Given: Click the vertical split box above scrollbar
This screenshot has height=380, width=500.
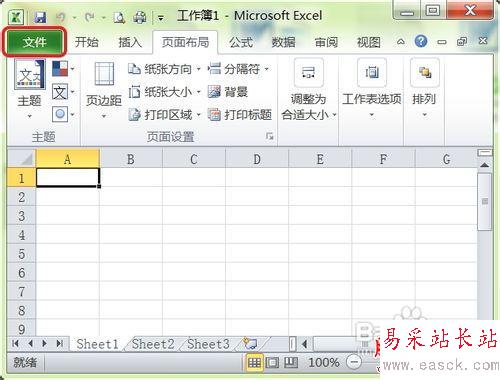Looking at the screenshot, I should pos(485,153).
